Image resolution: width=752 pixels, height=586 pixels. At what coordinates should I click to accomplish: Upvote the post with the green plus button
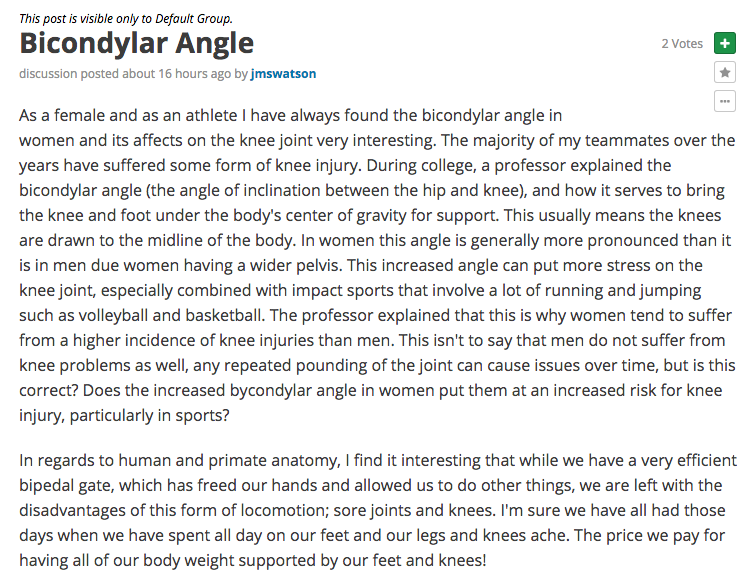[725, 43]
